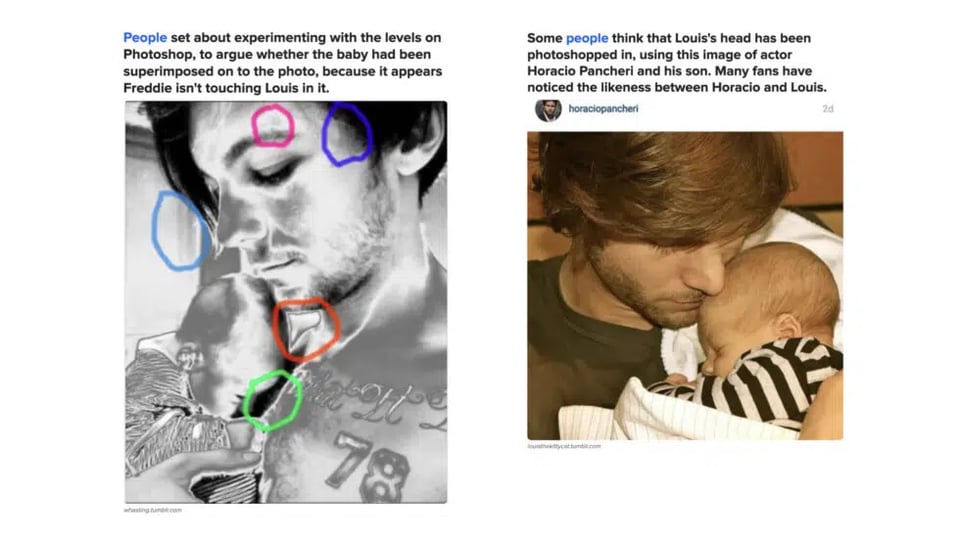
Task: Click the light blue circle annotation at the left
Action: [x=180, y=230]
